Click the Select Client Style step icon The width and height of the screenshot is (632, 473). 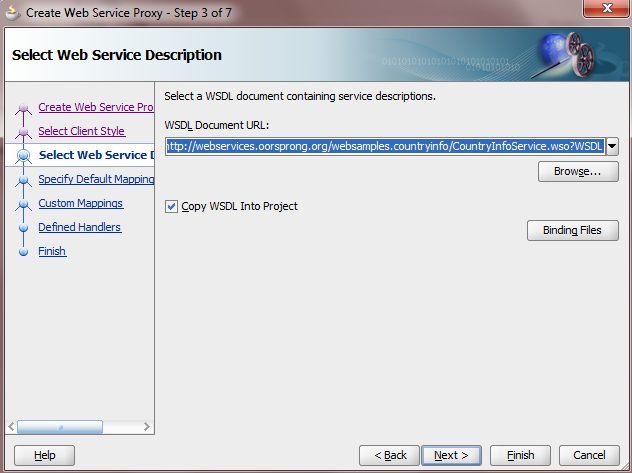point(25,132)
